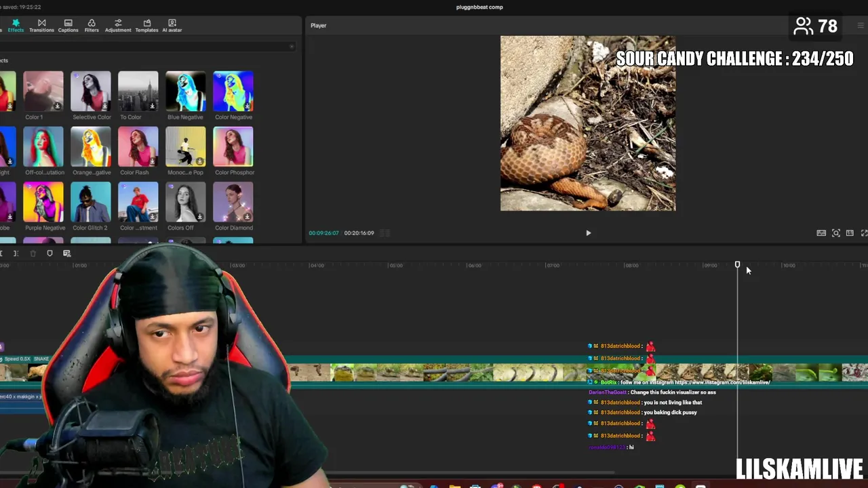Select the Off-color mutation effect thumbnail
Image resolution: width=868 pixels, height=488 pixels.
pos(43,146)
